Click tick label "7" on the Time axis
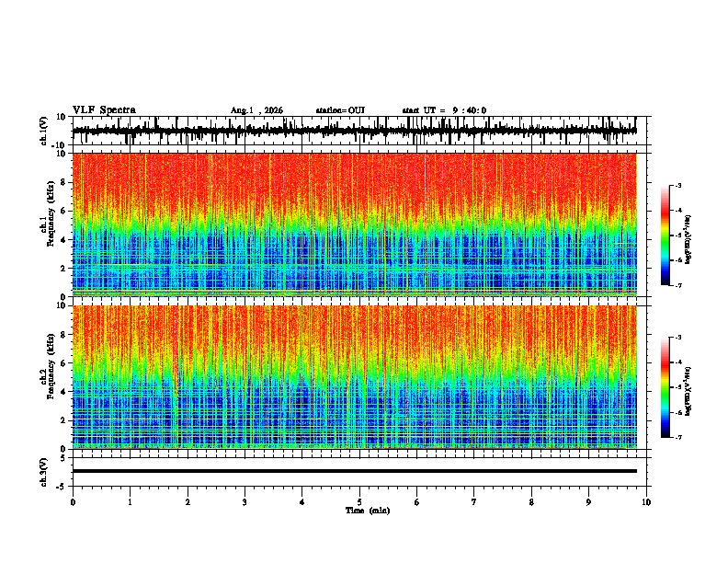 [x=474, y=502]
